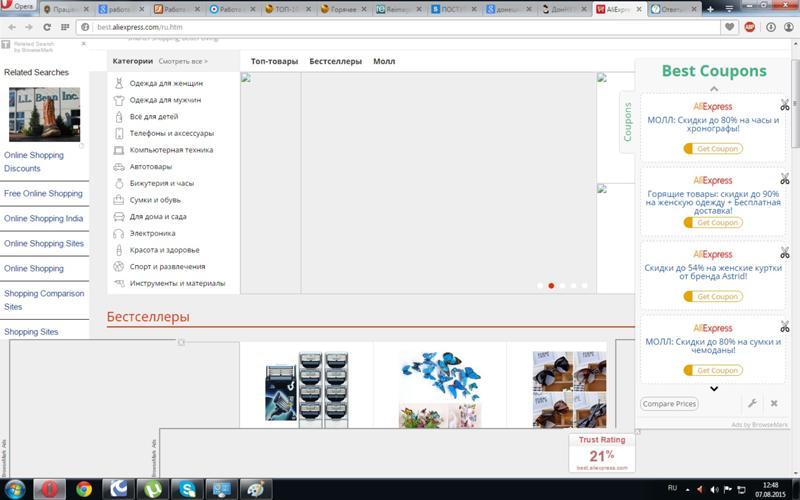This screenshot has height=500, width=800.
Task: Close the AliExpress tab
Action: tap(639, 9)
